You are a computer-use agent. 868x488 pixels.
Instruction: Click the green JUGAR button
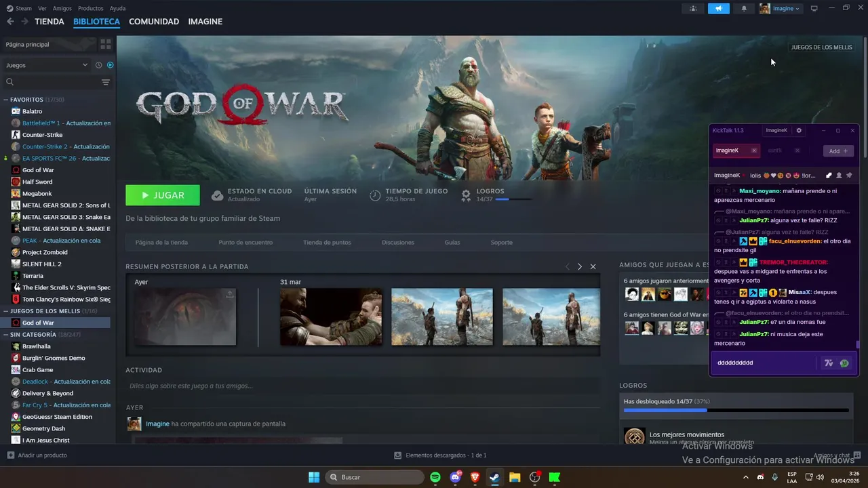[x=163, y=195]
